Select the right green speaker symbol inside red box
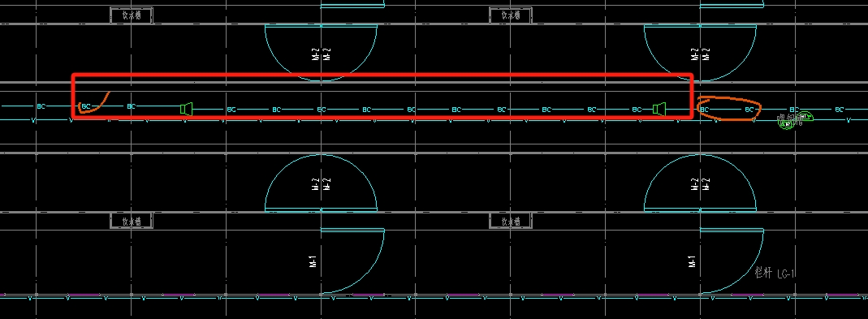Screen dimensions: 868x319 click(659, 109)
